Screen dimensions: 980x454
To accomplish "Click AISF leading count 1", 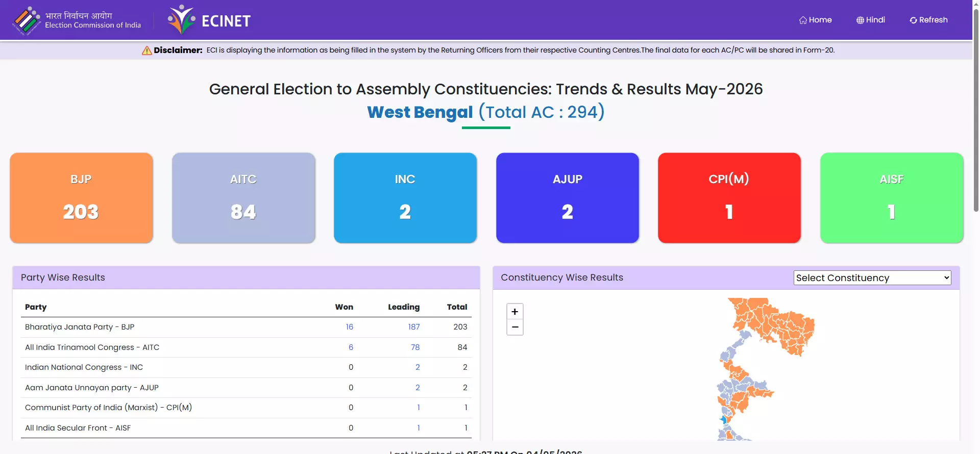I will tap(419, 428).
